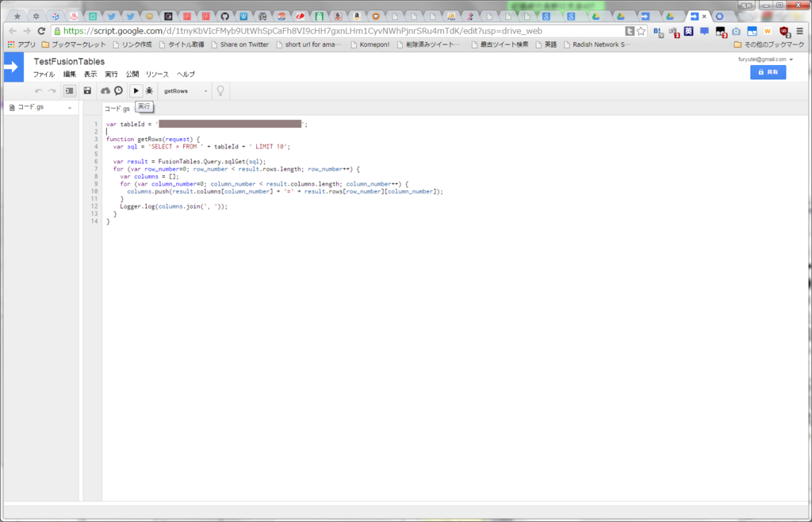The image size is (812, 522).
Task: Open the 公開 menu
Action: click(x=132, y=75)
